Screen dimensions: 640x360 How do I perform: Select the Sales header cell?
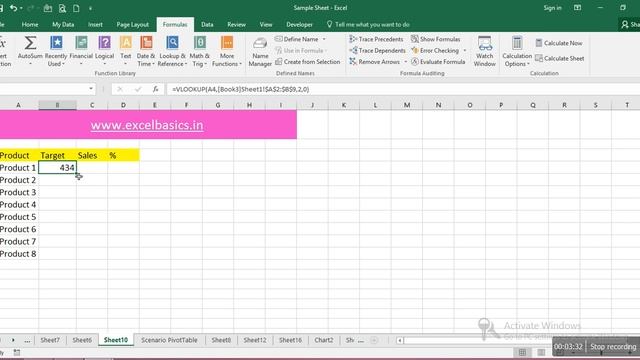coord(92,155)
